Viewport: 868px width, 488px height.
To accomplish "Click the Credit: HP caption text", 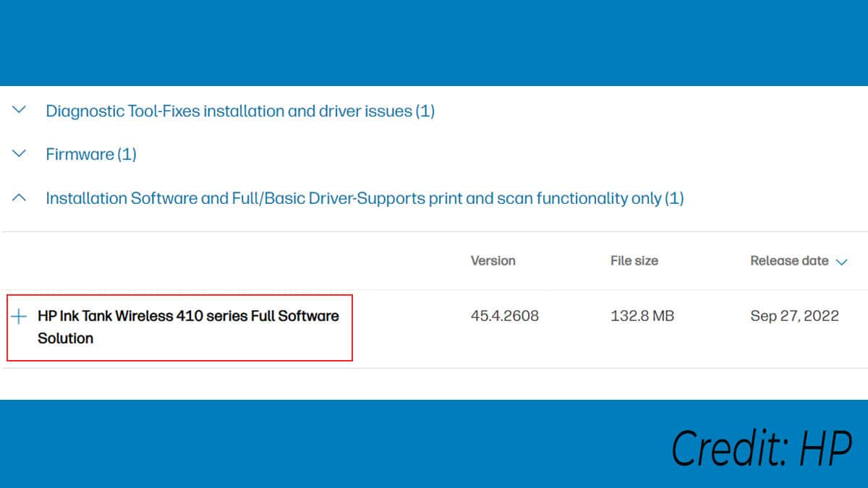I will [762, 449].
